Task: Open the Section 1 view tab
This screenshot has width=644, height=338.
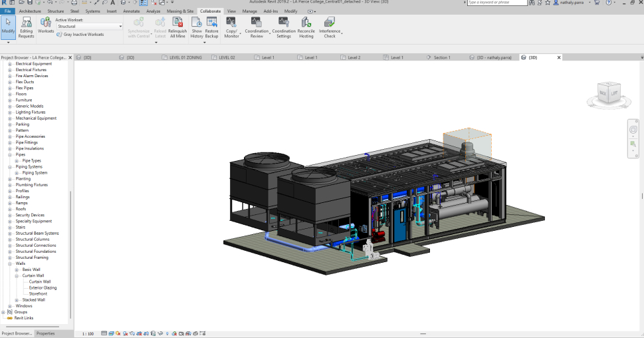Action: coord(441,58)
